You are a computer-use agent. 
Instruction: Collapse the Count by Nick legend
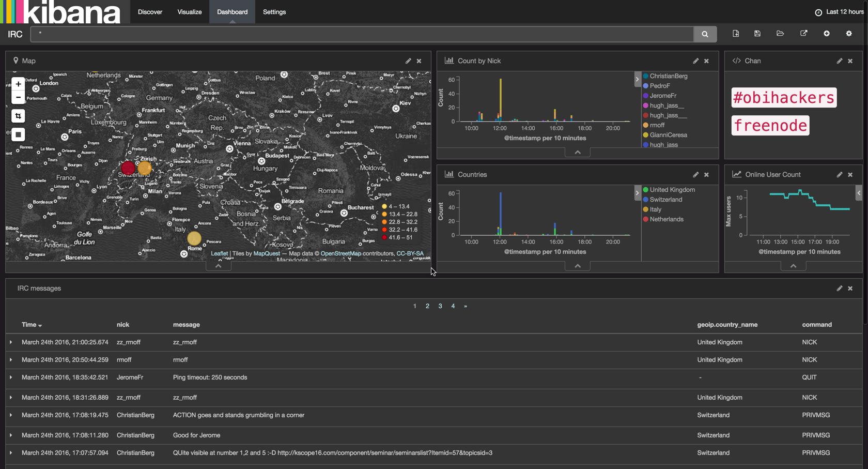[637, 79]
